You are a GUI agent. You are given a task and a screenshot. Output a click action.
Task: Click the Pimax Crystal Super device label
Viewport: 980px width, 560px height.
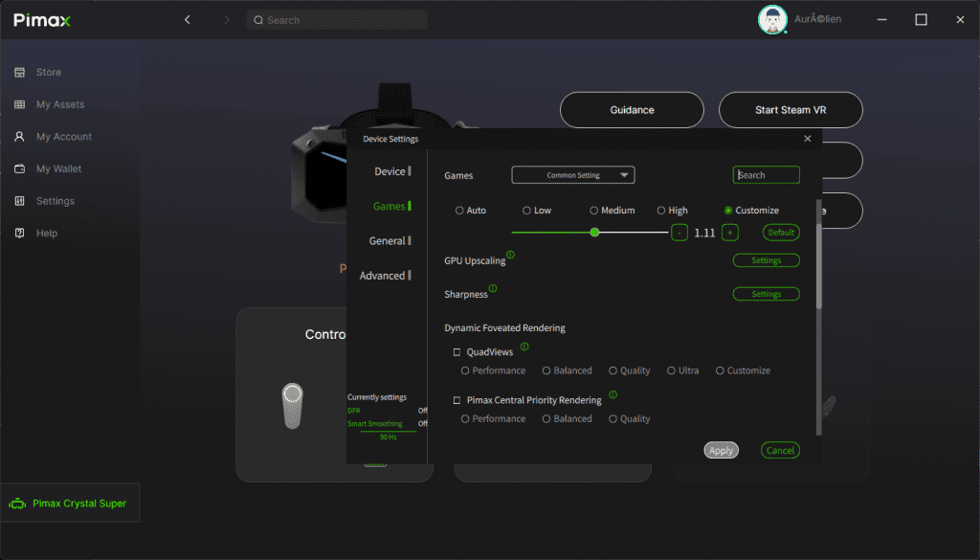(79, 504)
